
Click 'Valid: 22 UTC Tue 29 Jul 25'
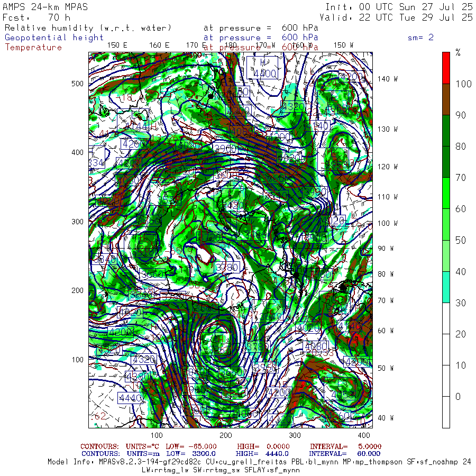point(396,17)
